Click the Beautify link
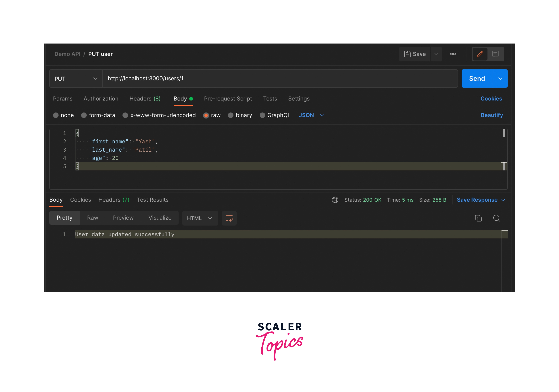Screen dimensions: 559x392 (x=492, y=115)
